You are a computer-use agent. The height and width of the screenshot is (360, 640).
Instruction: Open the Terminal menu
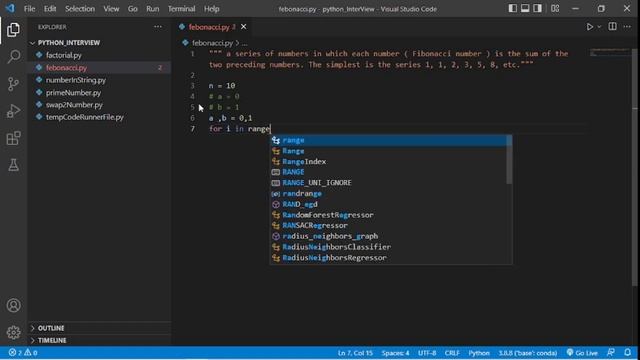(x=181, y=9)
